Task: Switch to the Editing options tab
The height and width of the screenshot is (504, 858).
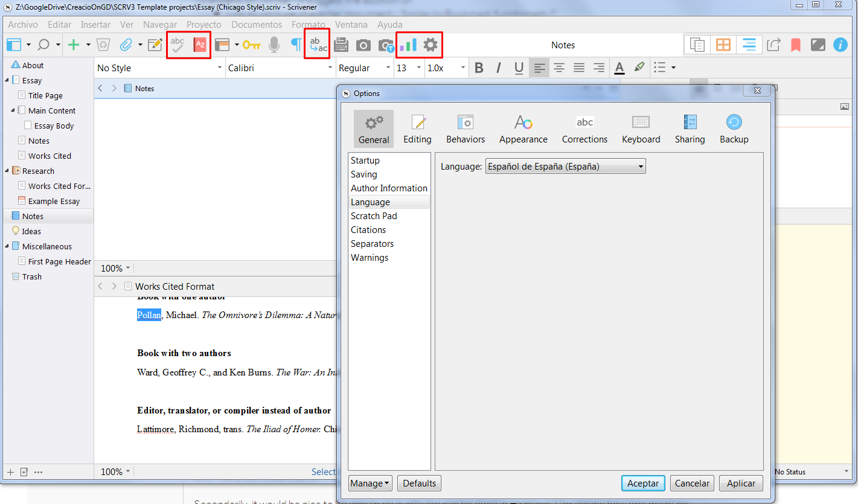Action: coord(417,129)
